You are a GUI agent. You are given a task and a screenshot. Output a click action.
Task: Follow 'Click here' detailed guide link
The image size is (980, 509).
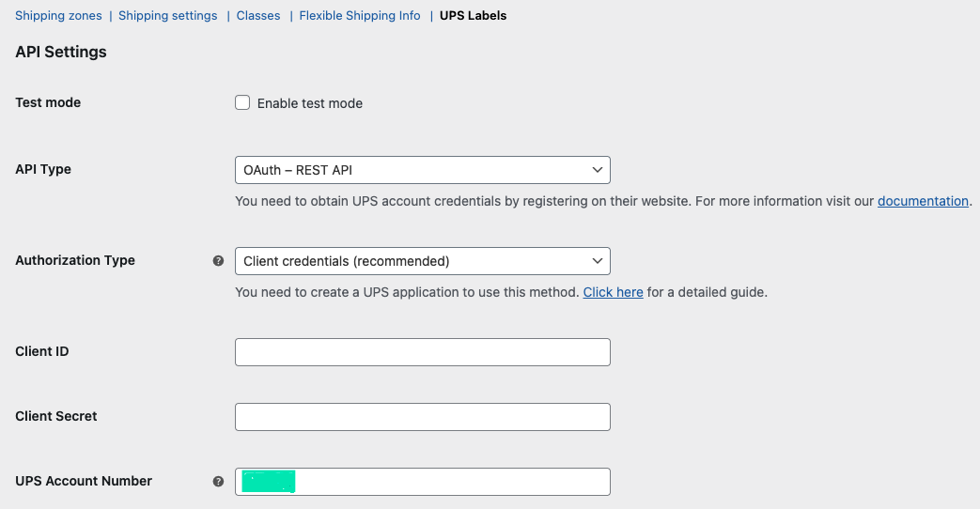(613, 292)
